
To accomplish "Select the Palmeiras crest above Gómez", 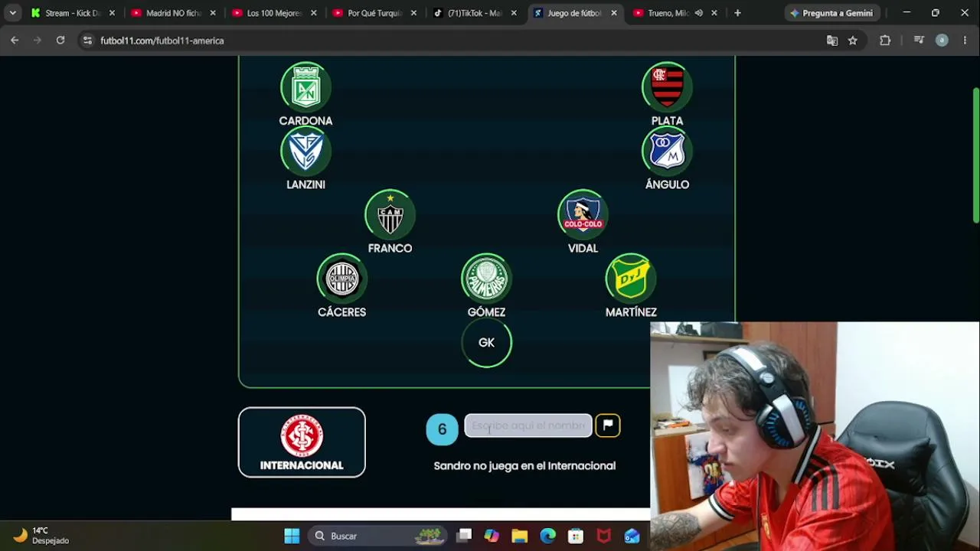I will pyautogui.click(x=486, y=279).
